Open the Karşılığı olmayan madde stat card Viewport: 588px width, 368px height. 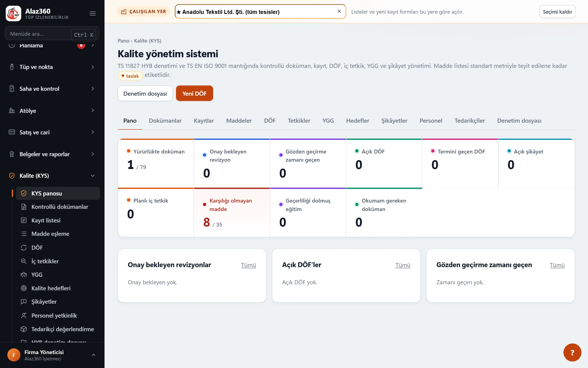click(232, 213)
